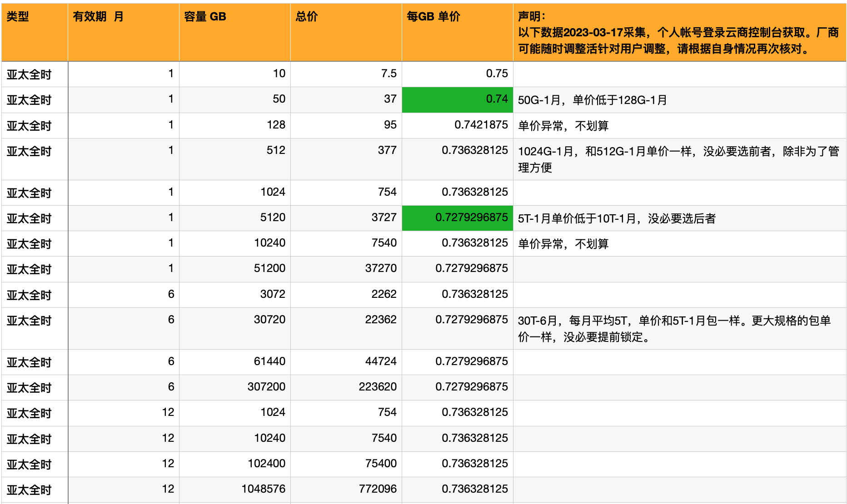Click capacity cell 50
This screenshot has width=847, height=504.
pos(235,100)
